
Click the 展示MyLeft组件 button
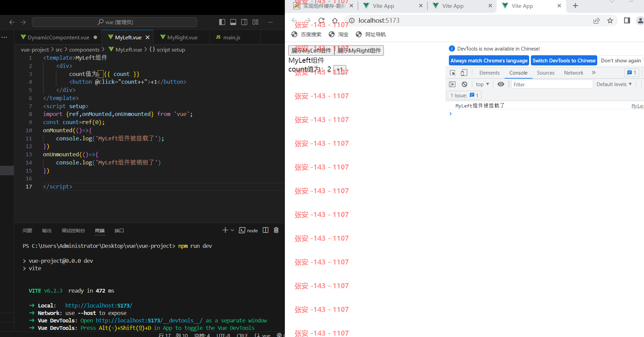pos(311,51)
